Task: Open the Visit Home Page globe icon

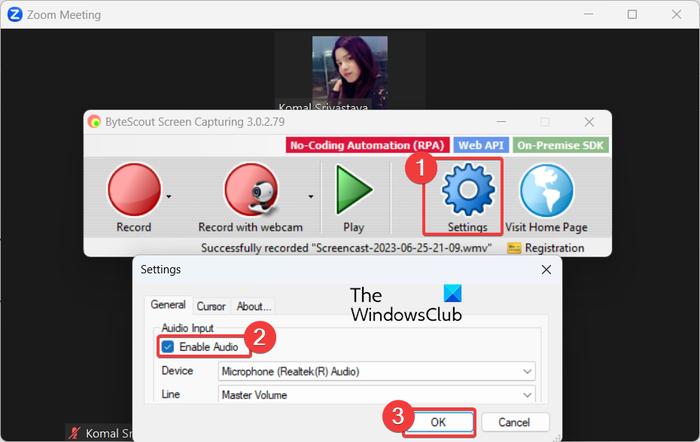Action: click(x=546, y=191)
